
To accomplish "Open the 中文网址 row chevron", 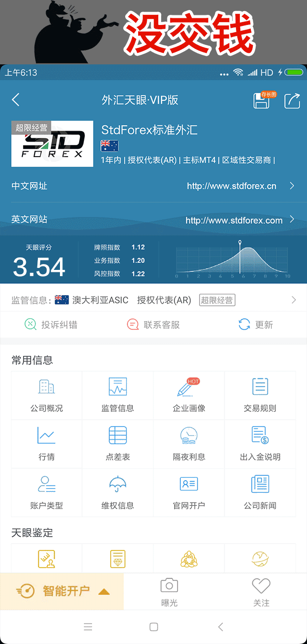I will click(x=292, y=186).
